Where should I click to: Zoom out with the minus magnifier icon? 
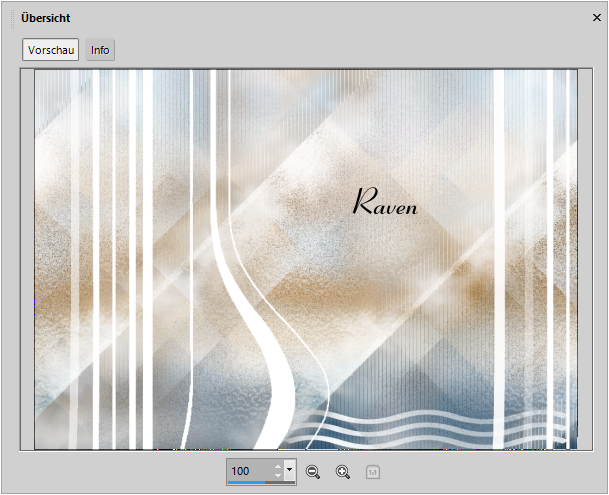tap(313, 472)
